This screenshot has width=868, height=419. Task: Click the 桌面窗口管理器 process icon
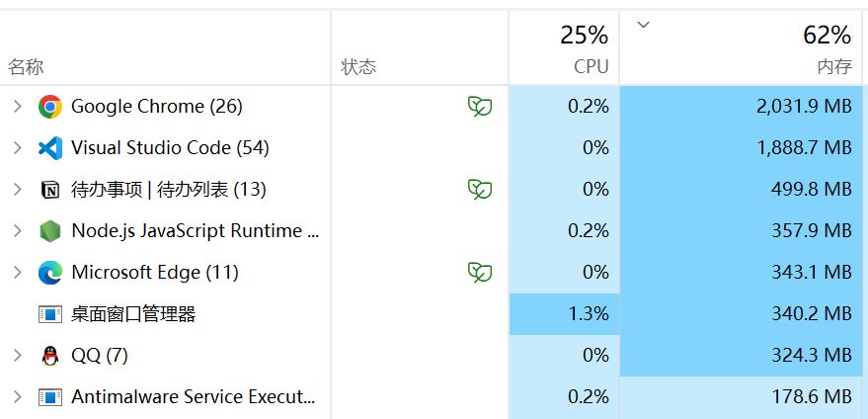coord(49,314)
